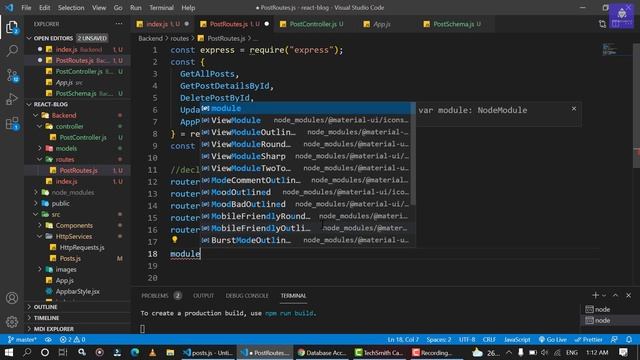Screen dimensions: 640x360
Task: Switch to PostController.js editor tab
Action: click(x=313, y=24)
